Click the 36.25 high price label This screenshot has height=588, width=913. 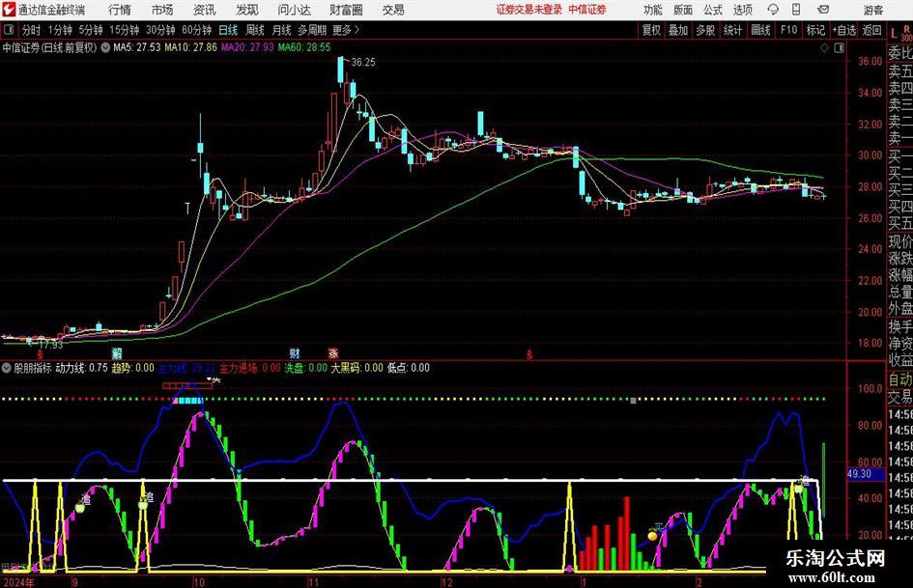click(x=363, y=63)
